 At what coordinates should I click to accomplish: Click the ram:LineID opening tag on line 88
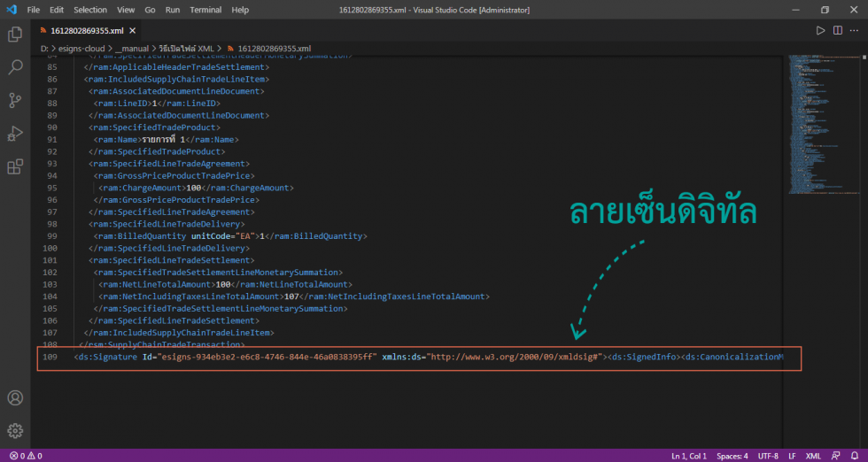tap(122, 104)
